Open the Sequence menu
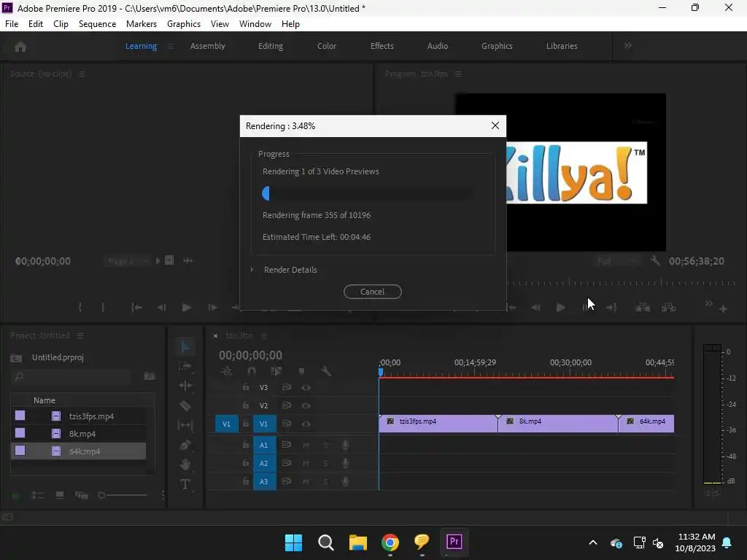 [x=97, y=24]
